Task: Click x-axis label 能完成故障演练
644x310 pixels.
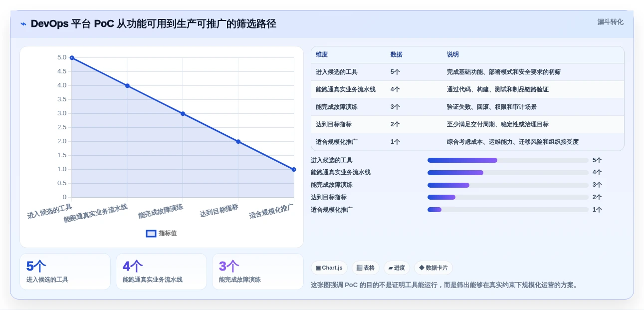Action: pyautogui.click(x=161, y=211)
